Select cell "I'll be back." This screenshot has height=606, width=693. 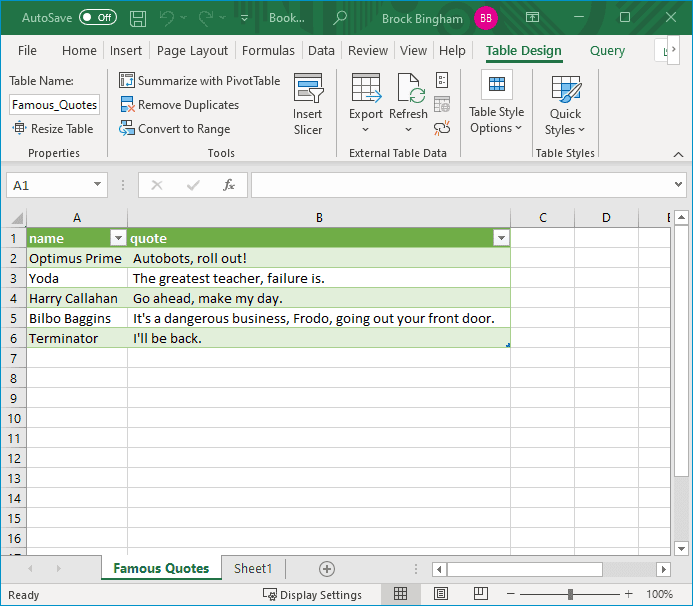[x=319, y=338]
